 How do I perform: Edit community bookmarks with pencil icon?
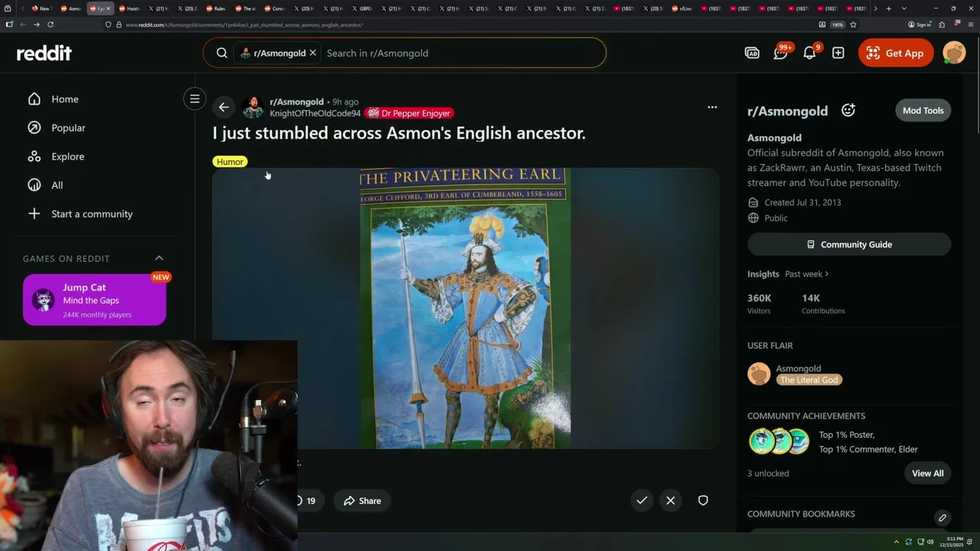tap(942, 518)
